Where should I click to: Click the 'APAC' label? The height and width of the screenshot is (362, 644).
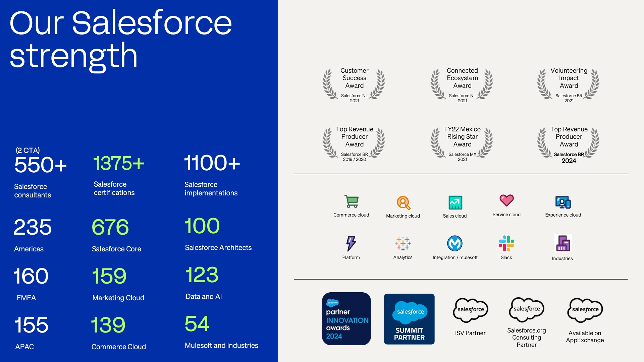click(x=24, y=347)
